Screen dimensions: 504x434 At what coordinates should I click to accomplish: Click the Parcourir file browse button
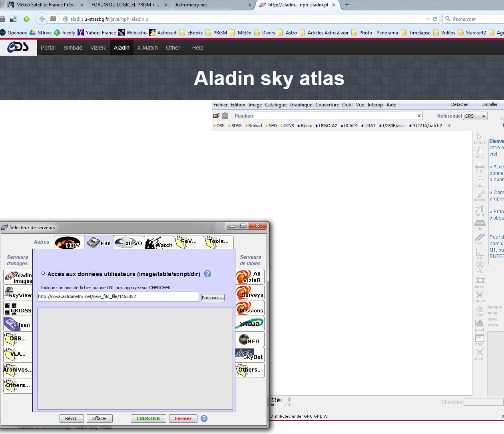pos(213,297)
